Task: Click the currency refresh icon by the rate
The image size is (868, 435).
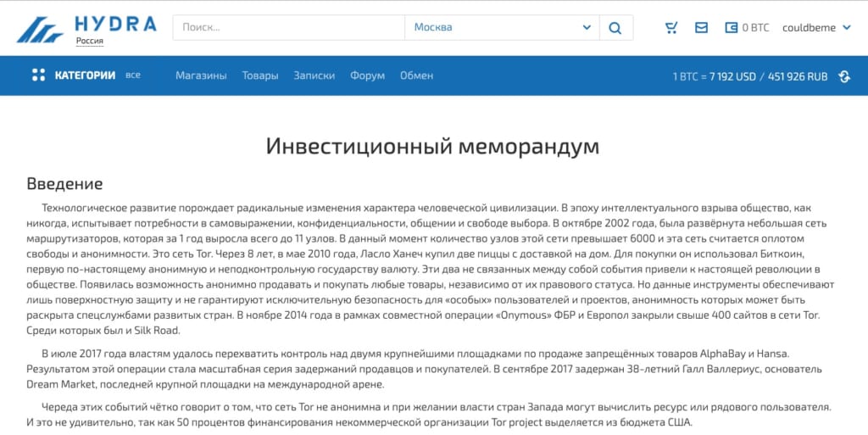Action: tap(844, 76)
